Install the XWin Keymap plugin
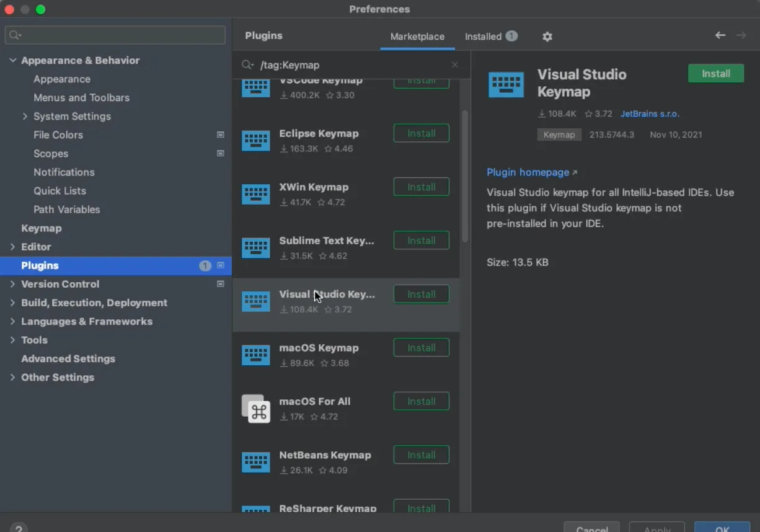Image resolution: width=760 pixels, height=532 pixels. (x=422, y=187)
